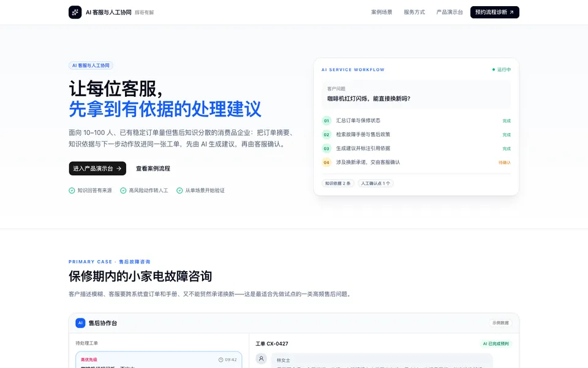Screen dimensions: 588x368
Task: Click check icon beside 高风险动作转人工
Action: (x=123, y=190)
